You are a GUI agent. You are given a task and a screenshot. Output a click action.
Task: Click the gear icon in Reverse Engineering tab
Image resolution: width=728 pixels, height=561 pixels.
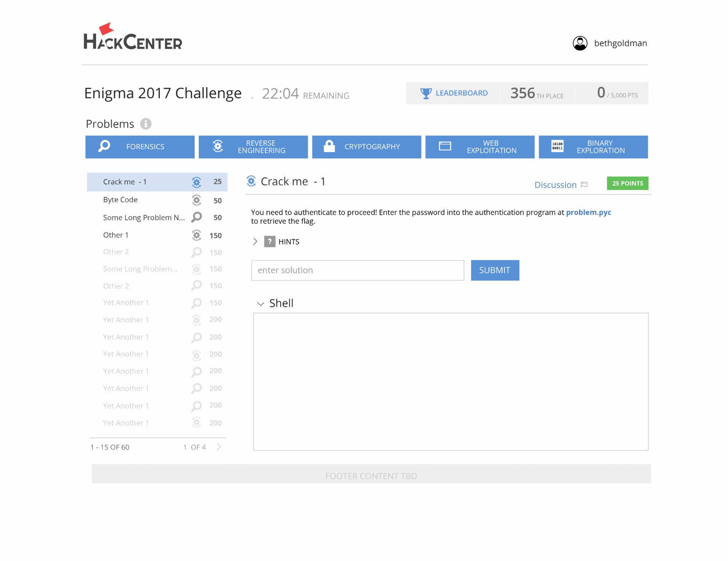218,146
